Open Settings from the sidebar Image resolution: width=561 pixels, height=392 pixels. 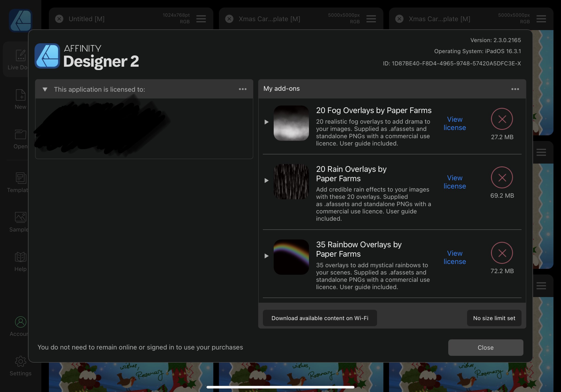(x=20, y=366)
